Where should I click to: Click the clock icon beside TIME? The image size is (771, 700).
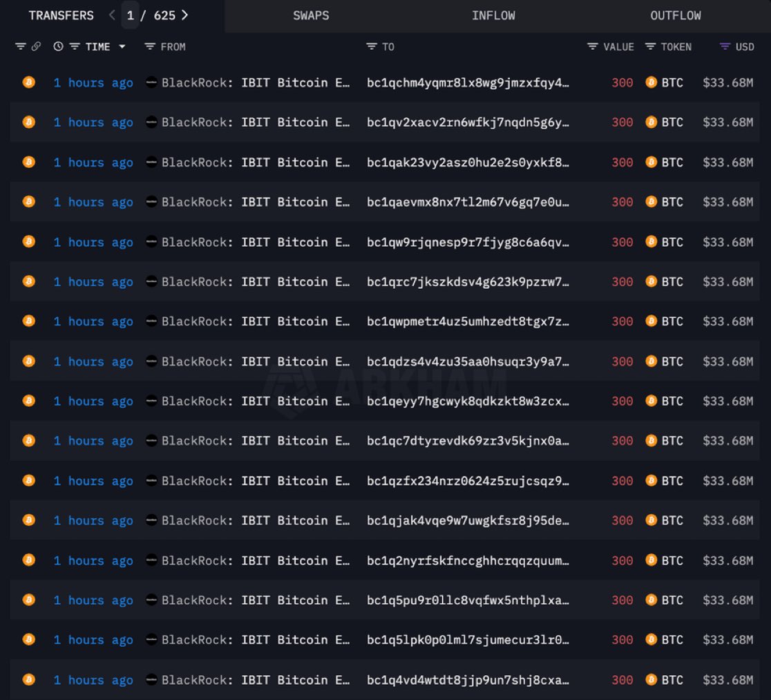click(58, 46)
